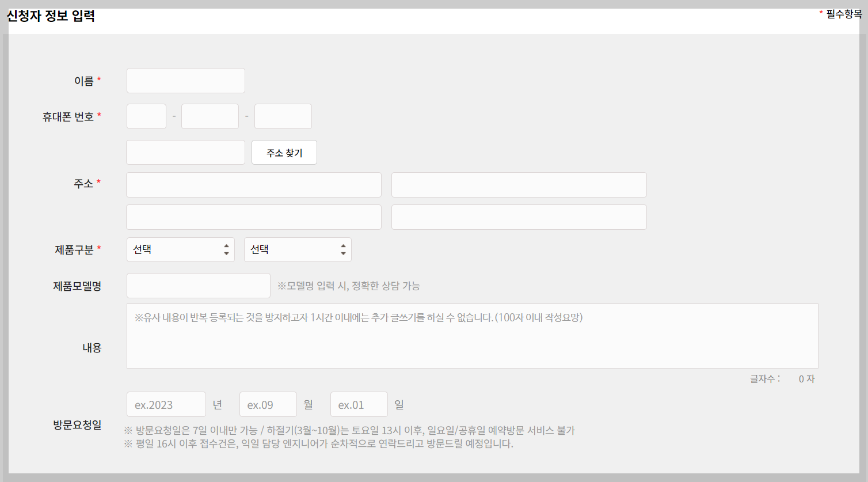Select the first phone number segment box
868x482 pixels.
[146, 116]
